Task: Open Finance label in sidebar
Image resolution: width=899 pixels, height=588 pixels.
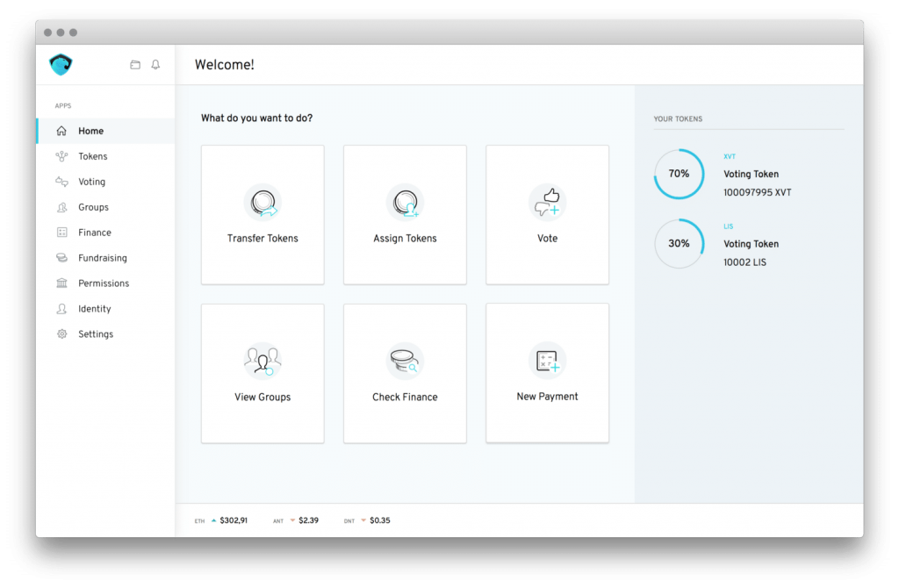Action: 95,233
